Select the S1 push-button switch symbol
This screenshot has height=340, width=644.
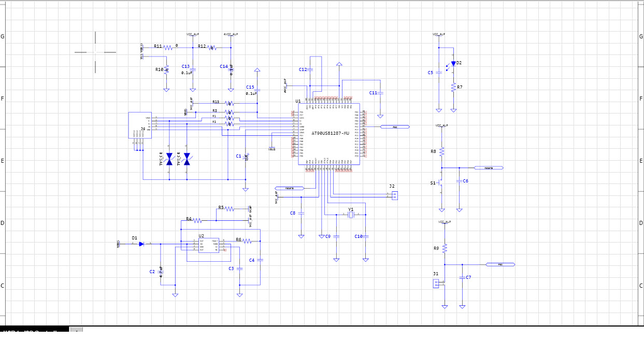pyautogui.click(x=440, y=183)
